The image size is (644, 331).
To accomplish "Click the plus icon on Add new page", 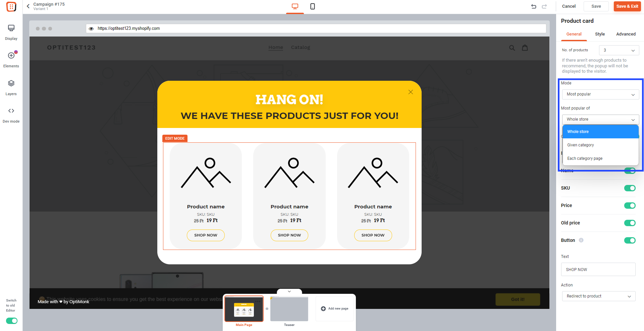I will click(x=323, y=309).
